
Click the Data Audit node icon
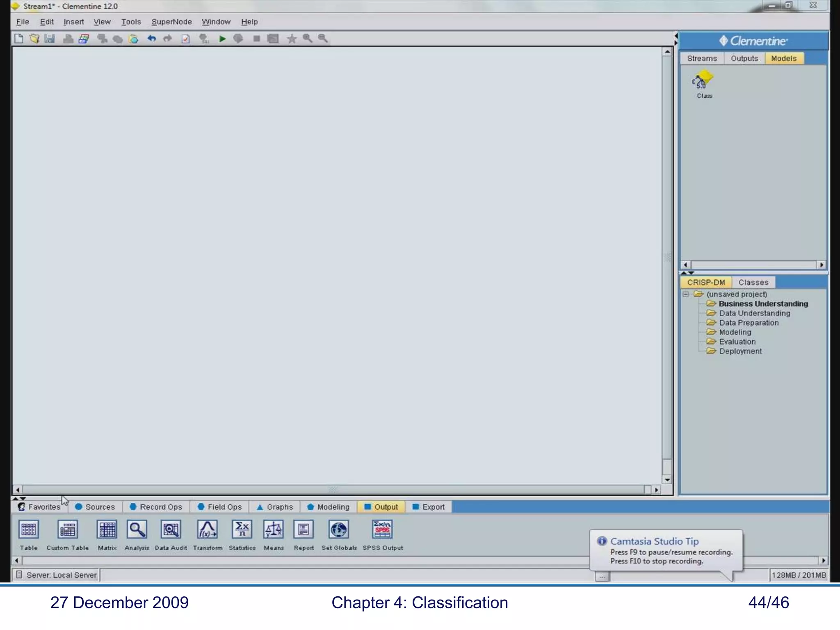tap(171, 530)
